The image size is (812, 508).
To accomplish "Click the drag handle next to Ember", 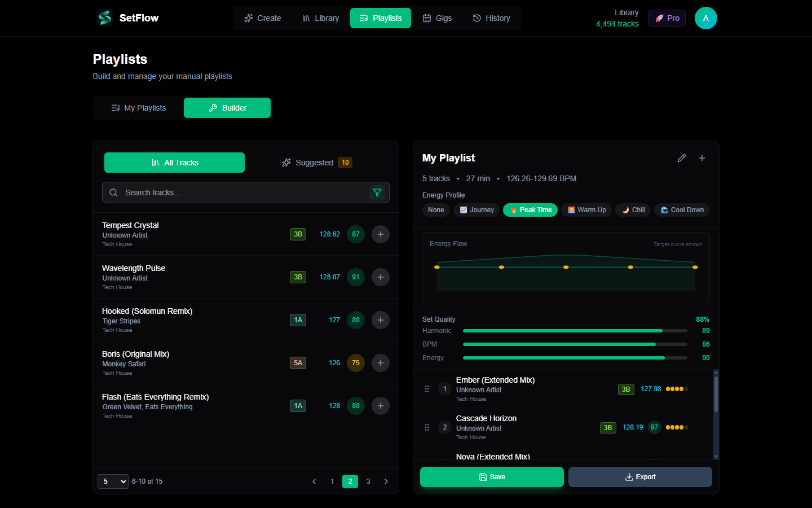I will [427, 389].
